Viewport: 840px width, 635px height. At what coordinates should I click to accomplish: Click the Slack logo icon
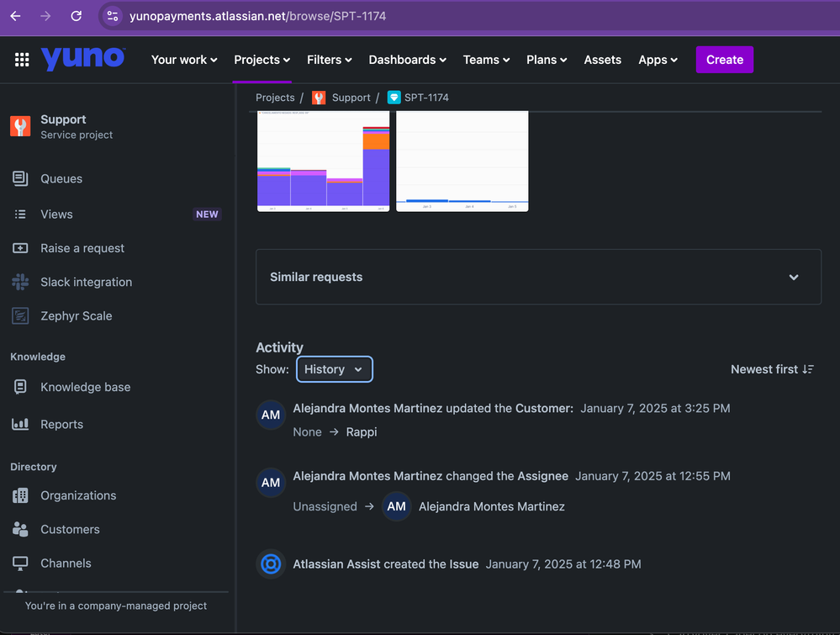point(20,282)
